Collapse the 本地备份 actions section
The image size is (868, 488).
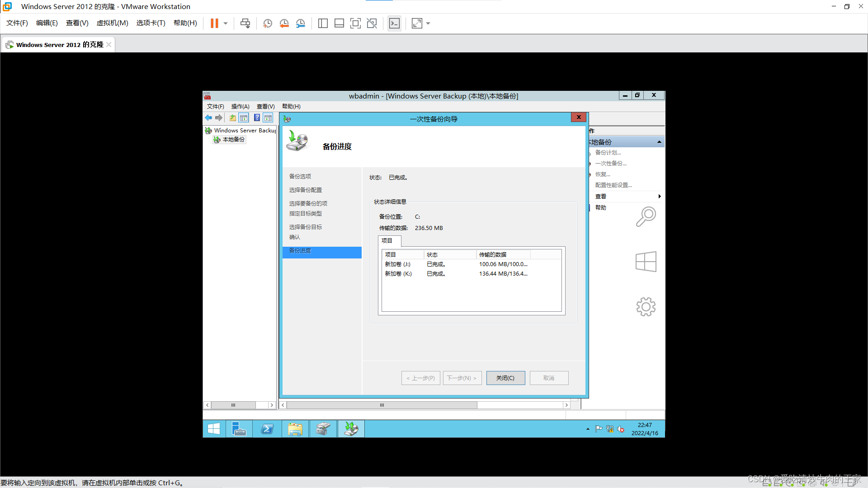point(659,142)
